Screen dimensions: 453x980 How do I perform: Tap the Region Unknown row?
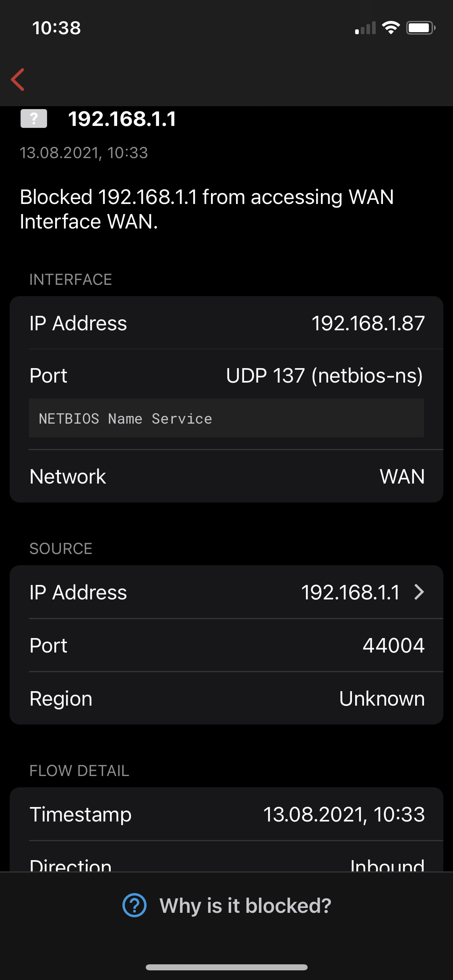point(226,698)
